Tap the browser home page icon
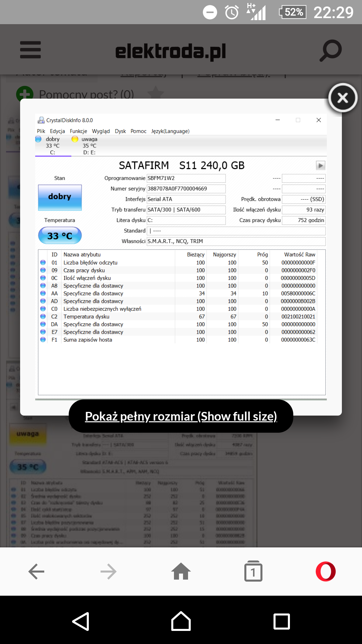 click(181, 571)
